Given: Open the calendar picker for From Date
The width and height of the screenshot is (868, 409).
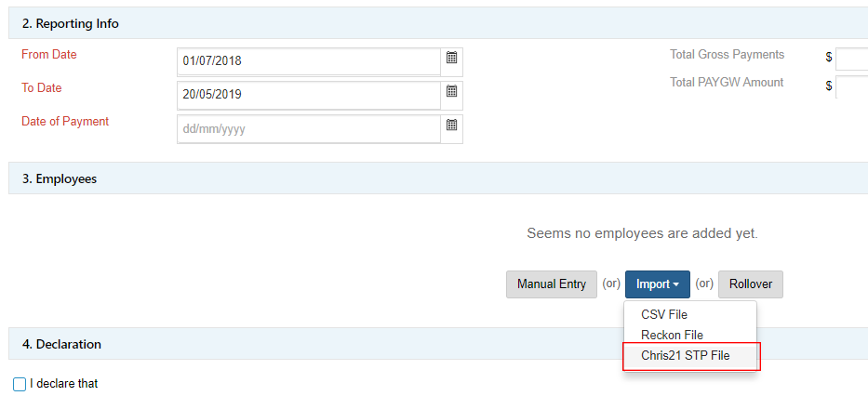Looking at the screenshot, I should tap(451, 59).
